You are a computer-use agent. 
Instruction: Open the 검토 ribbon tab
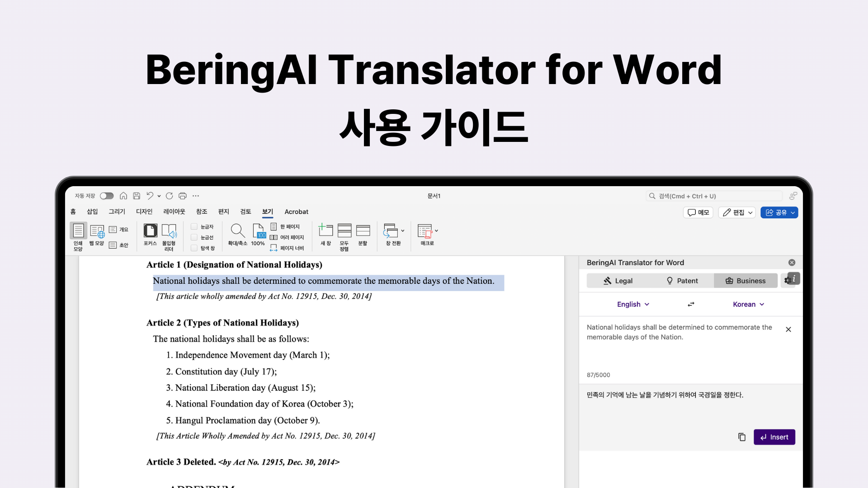pyautogui.click(x=245, y=211)
